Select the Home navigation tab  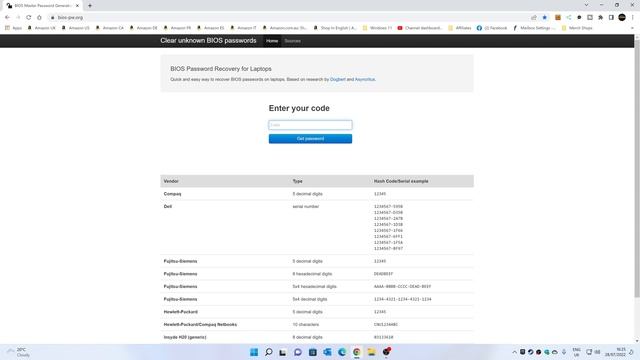click(x=272, y=41)
